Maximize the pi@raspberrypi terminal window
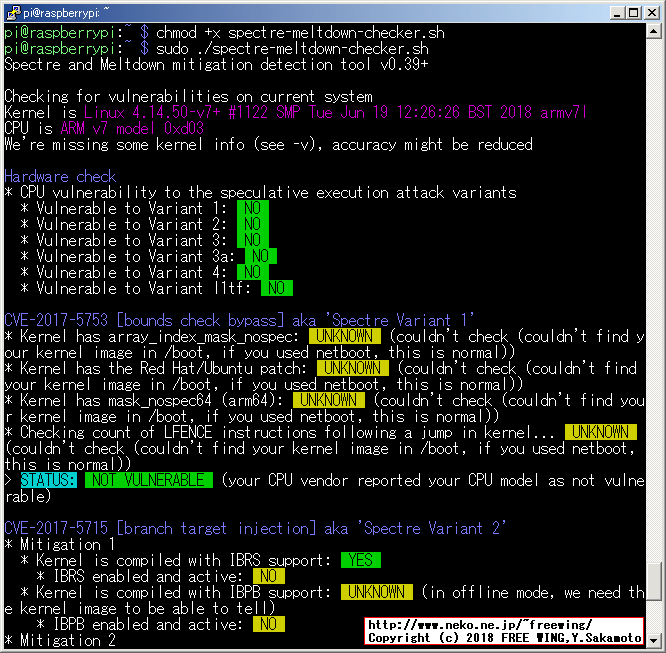The height and width of the screenshot is (653, 666). (x=633, y=13)
